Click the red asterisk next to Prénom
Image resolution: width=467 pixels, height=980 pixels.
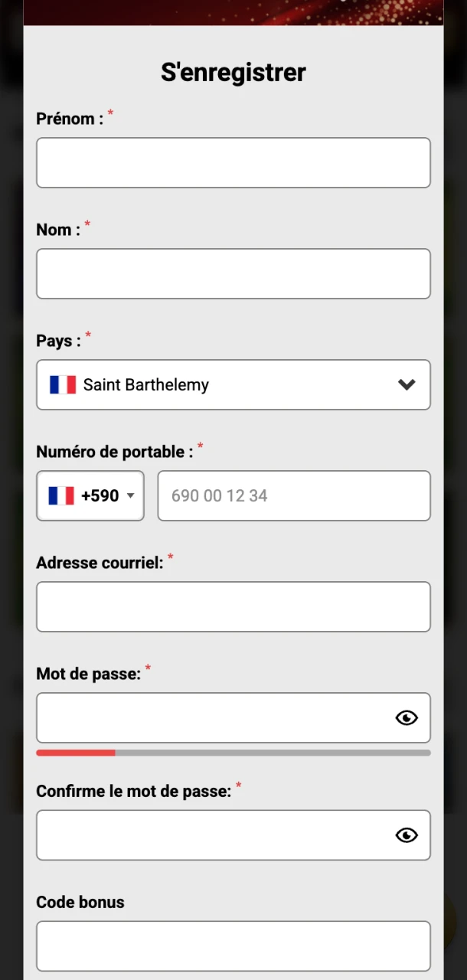point(109,113)
